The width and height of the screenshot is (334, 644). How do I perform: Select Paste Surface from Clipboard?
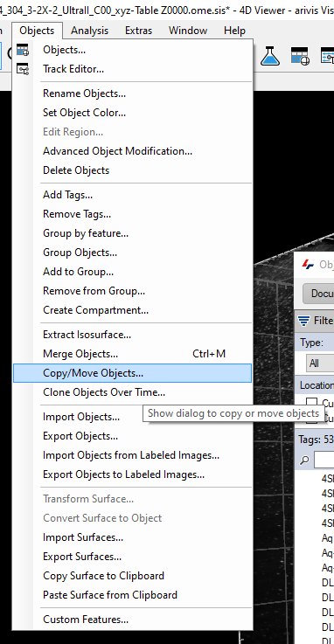click(132, 595)
